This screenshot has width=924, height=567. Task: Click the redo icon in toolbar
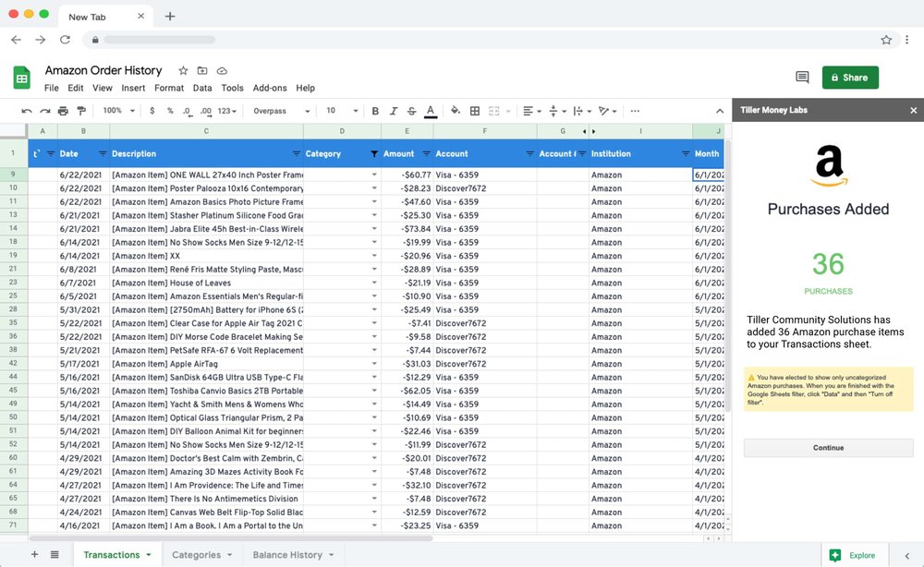click(44, 111)
